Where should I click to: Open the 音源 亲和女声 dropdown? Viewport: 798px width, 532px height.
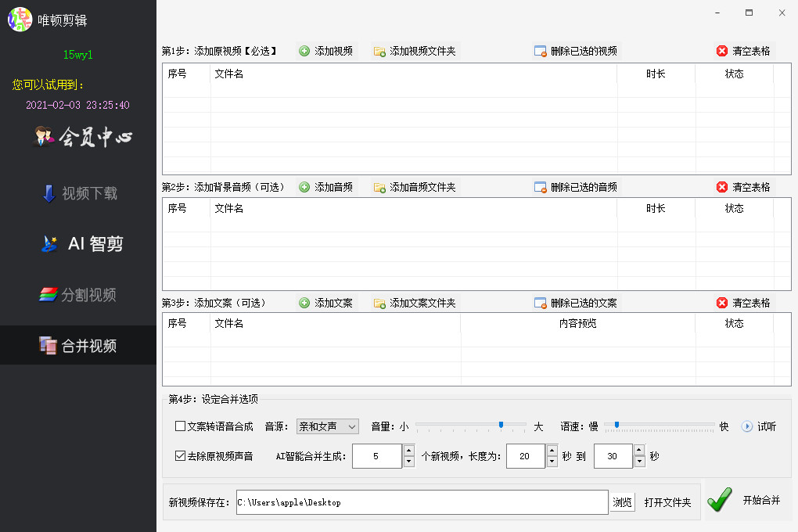327,426
